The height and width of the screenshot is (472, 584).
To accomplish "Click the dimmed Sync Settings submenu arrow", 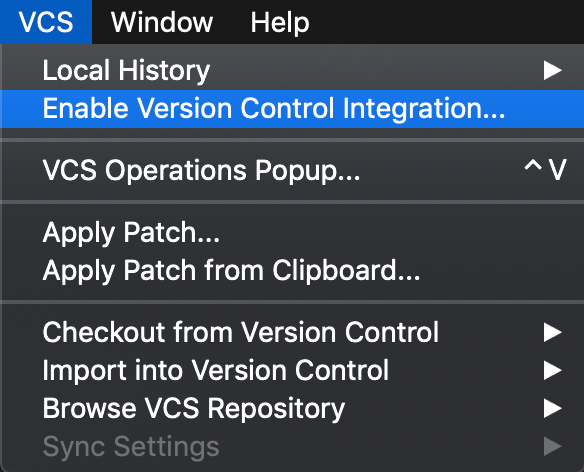I will click(552, 446).
